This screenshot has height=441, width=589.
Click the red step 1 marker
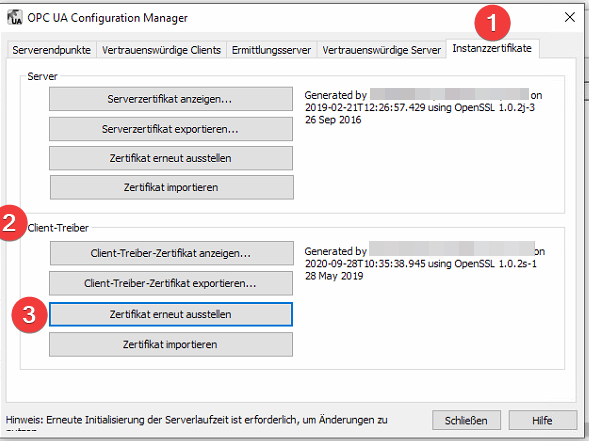(x=492, y=23)
